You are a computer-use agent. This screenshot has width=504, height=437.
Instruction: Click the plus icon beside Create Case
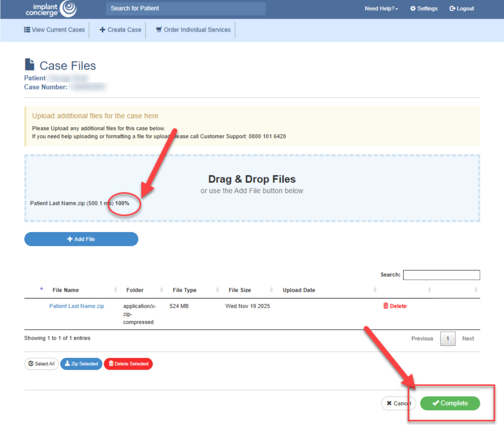point(102,30)
